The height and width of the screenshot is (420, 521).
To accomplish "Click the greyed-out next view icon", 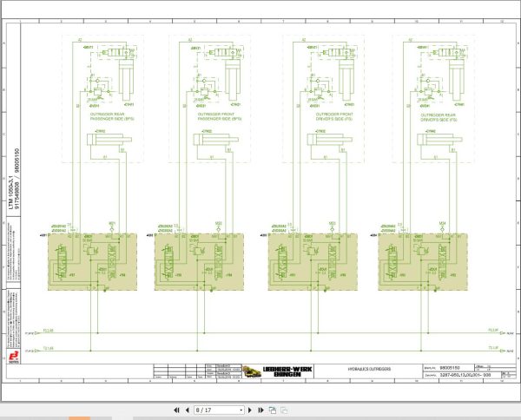I will 284,410.
